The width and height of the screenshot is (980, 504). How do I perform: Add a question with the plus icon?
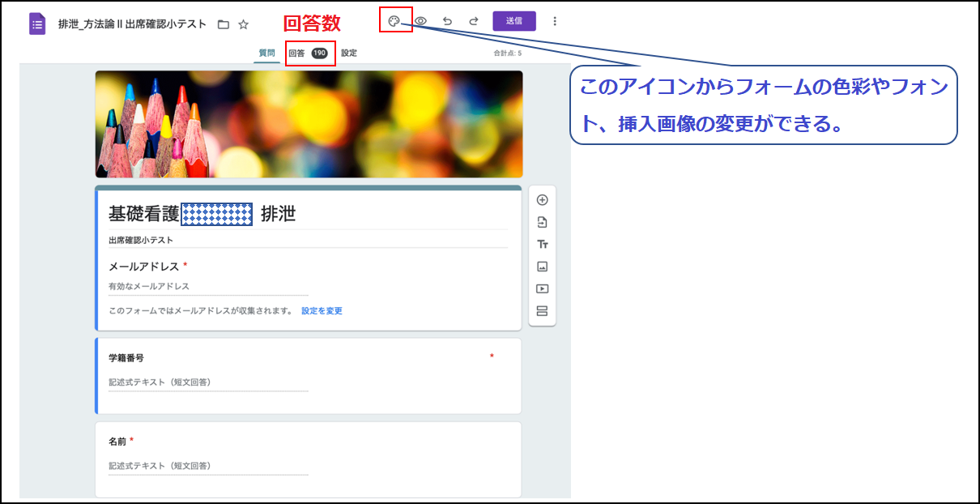[x=543, y=200]
